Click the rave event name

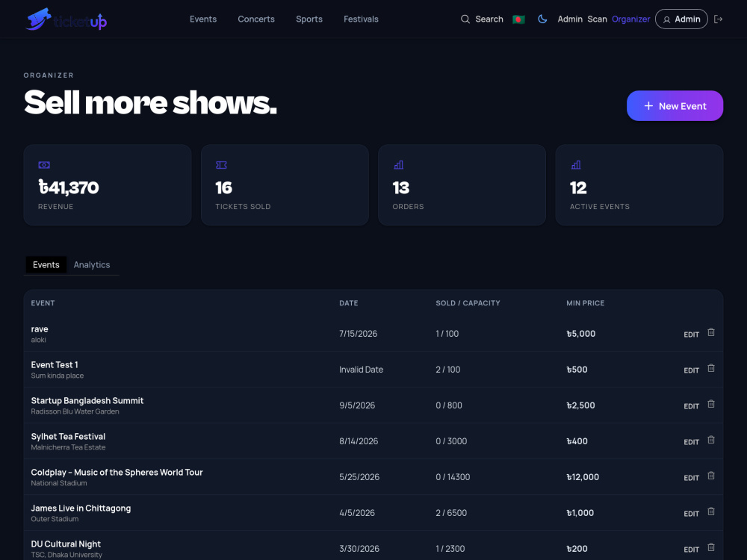click(x=40, y=329)
